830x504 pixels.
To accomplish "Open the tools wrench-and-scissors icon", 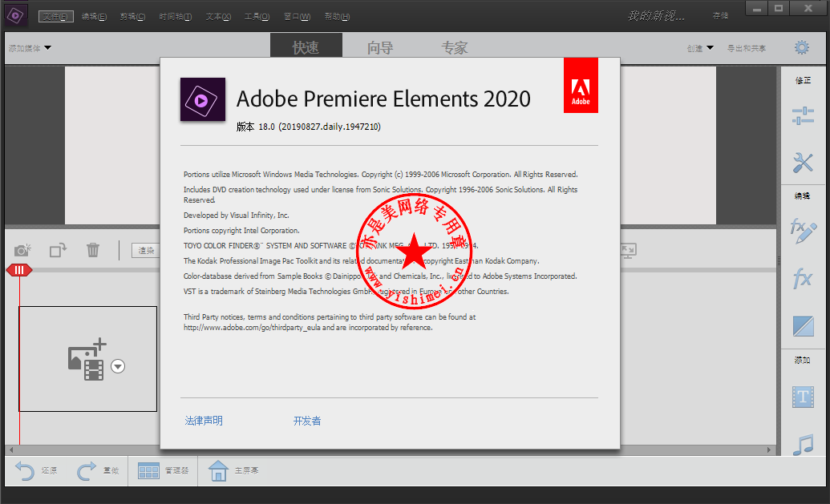I will pyautogui.click(x=803, y=163).
